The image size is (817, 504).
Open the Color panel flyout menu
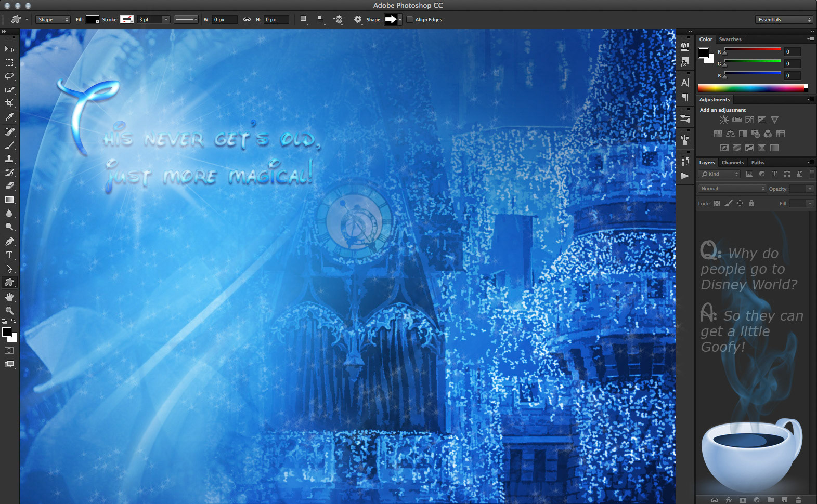point(811,39)
